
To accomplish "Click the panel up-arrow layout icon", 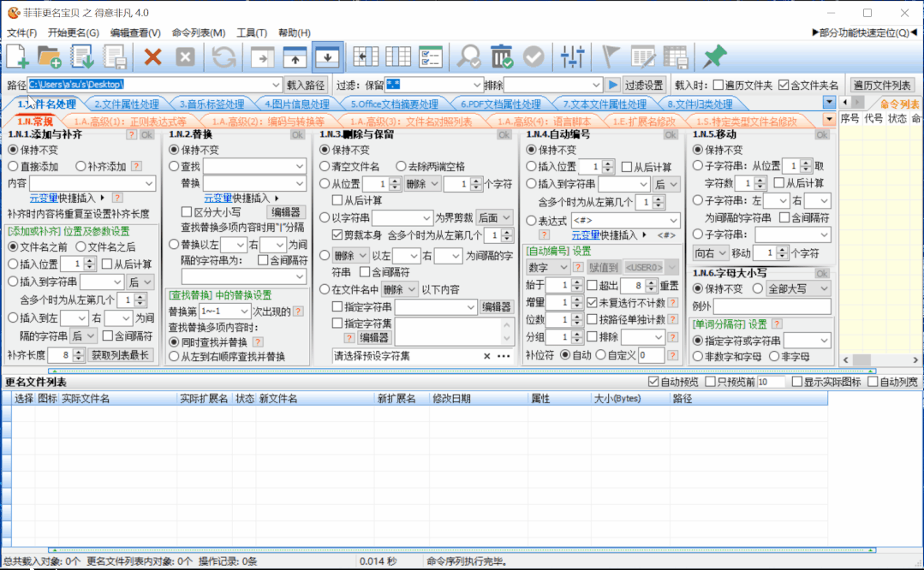I will point(295,57).
